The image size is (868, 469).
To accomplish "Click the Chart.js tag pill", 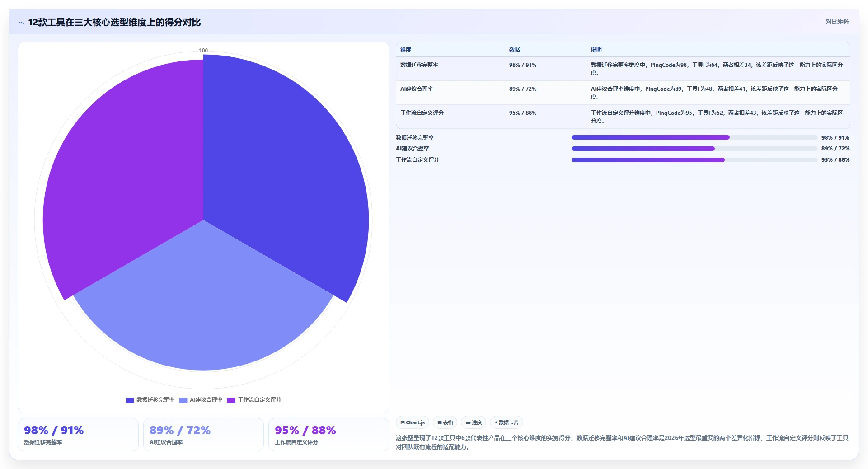I will point(413,422).
